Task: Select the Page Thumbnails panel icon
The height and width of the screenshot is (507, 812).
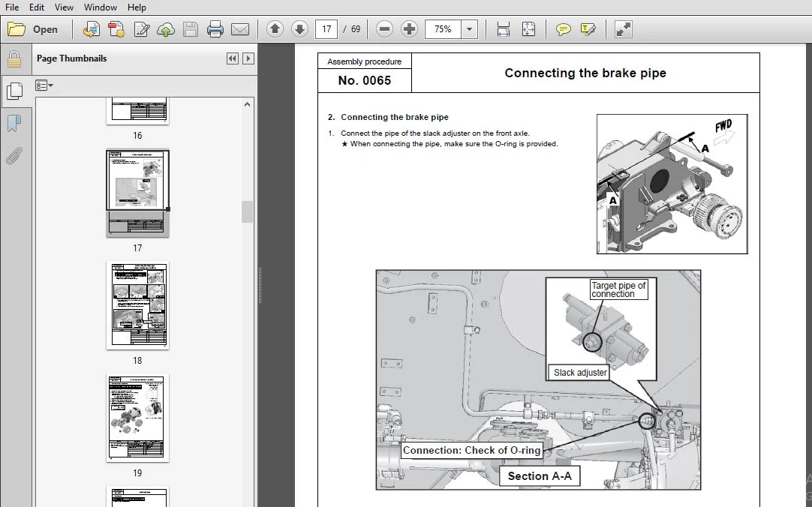Action: (x=14, y=91)
